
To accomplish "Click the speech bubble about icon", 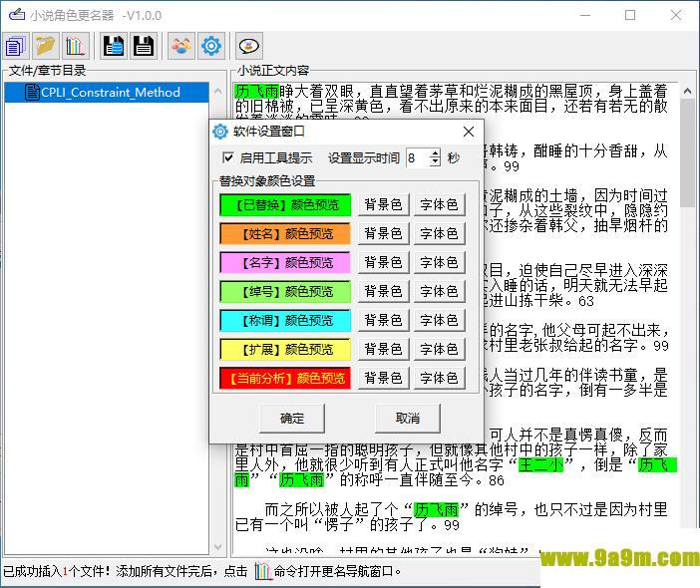I will pos(249,46).
